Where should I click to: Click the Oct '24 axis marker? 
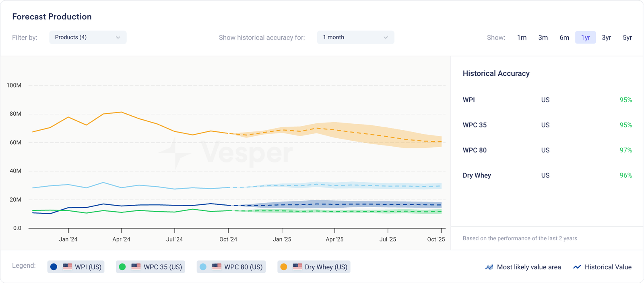pos(228,239)
